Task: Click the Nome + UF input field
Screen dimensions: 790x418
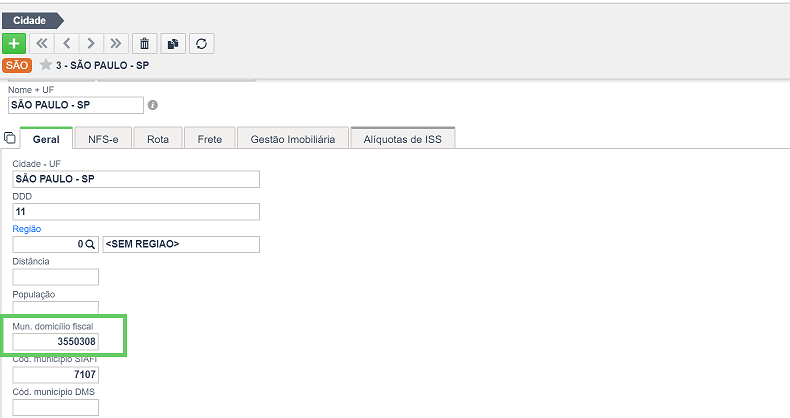Action: click(x=76, y=105)
